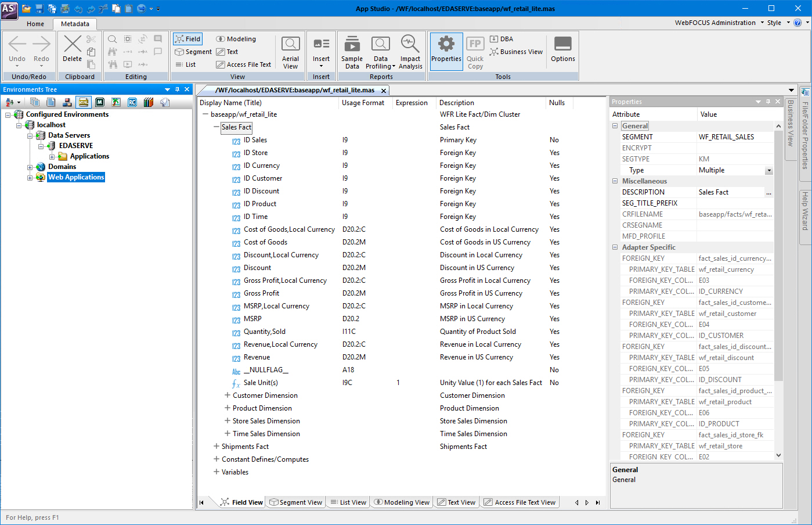The width and height of the screenshot is (812, 525).
Task: Open file from the quick access toolbar
Action: 27,9
